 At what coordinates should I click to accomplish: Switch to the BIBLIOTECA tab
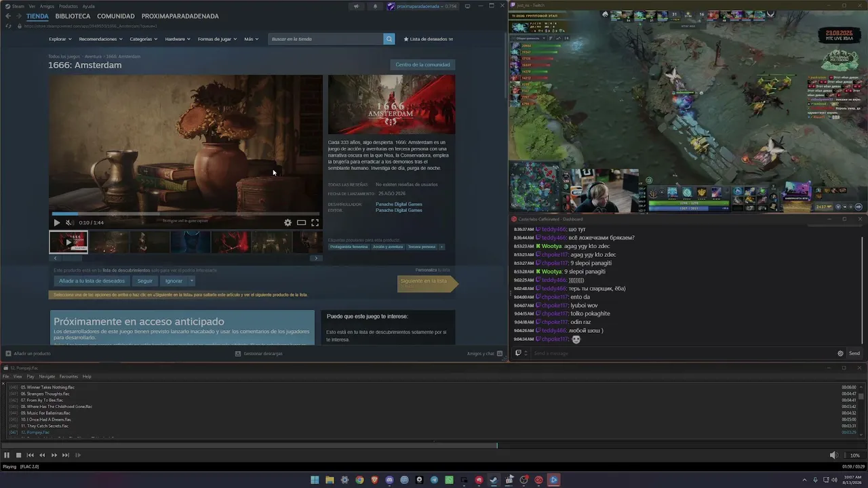pyautogui.click(x=73, y=16)
